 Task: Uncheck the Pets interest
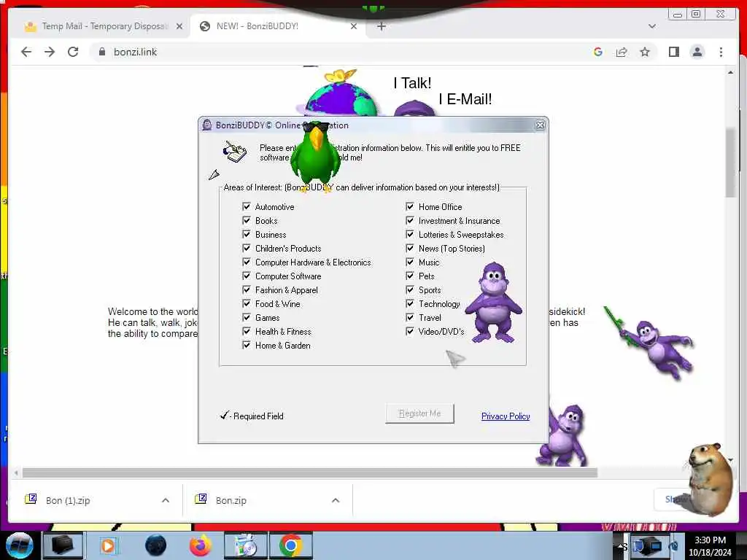click(410, 275)
